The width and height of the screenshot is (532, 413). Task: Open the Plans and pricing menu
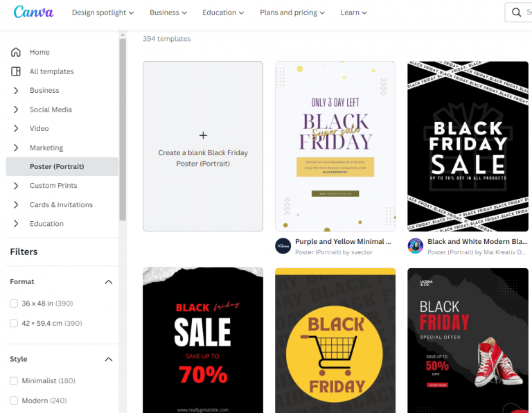coord(292,12)
